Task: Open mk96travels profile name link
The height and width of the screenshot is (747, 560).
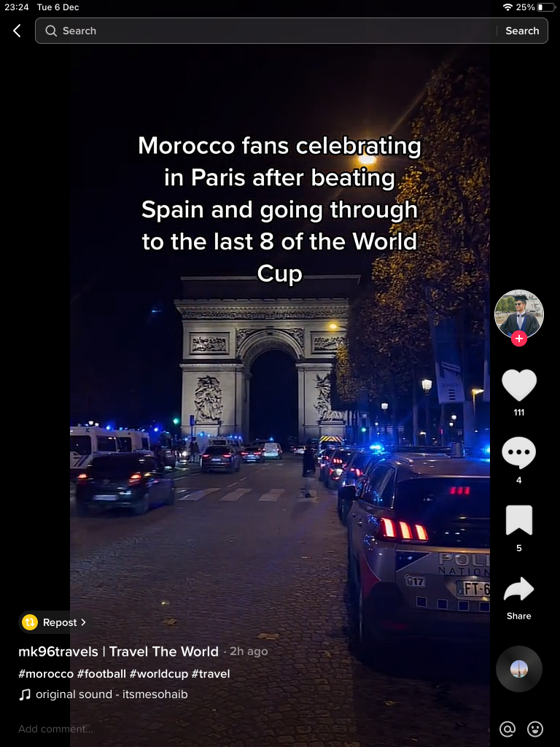Action: (118, 651)
